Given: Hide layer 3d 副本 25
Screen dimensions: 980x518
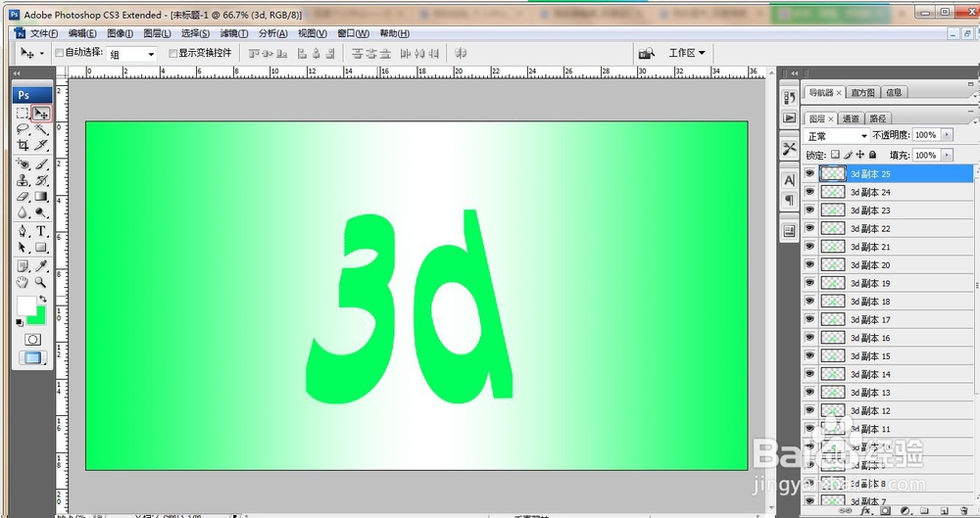Looking at the screenshot, I should pos(810,173).
